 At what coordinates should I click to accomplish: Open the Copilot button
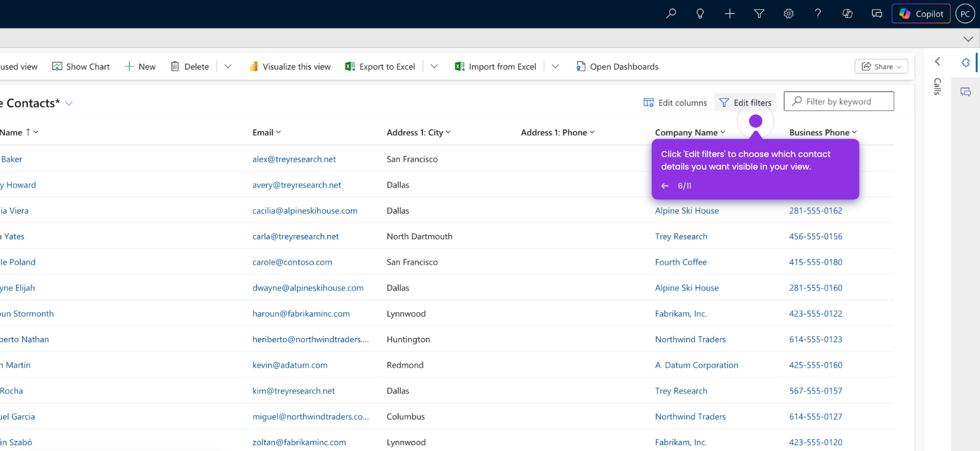click(921, 14)
